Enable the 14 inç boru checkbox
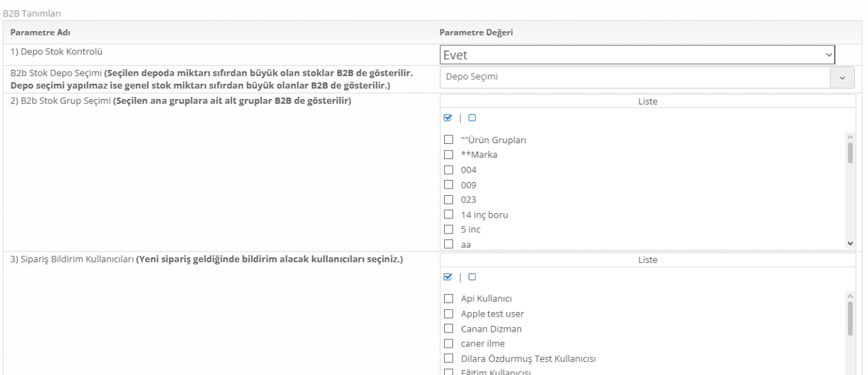The image size is (868, 375). 448,215
